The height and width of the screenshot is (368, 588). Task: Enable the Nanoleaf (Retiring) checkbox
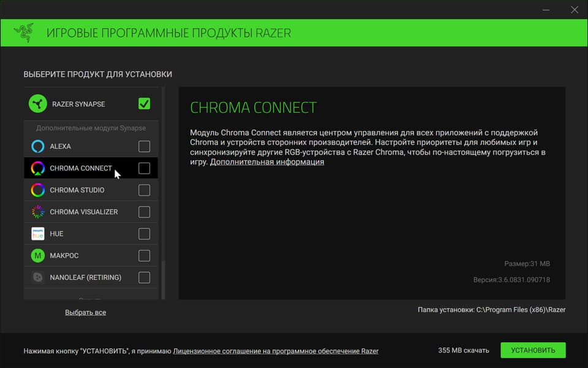145,277
